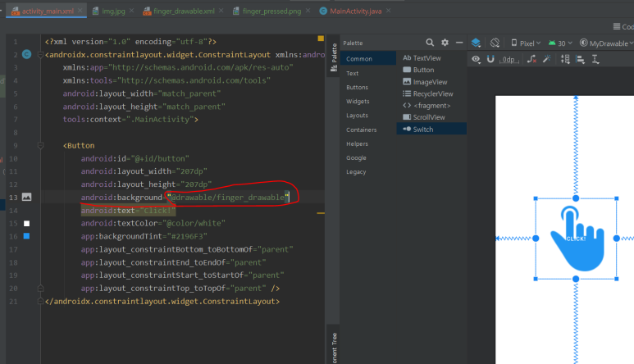
Task: Click the class gutter icon on line 2
Action: tap(27, 54)
